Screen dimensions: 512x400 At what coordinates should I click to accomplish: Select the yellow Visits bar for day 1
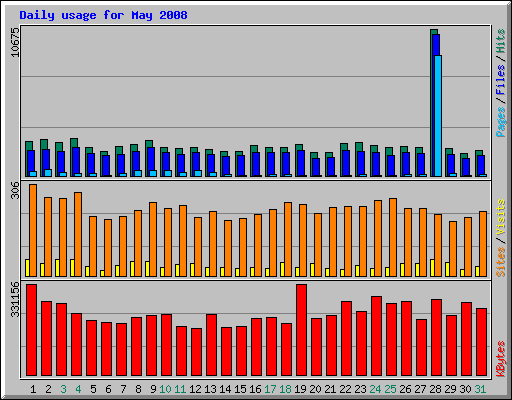pyautogui.click(x=27, y=268)
